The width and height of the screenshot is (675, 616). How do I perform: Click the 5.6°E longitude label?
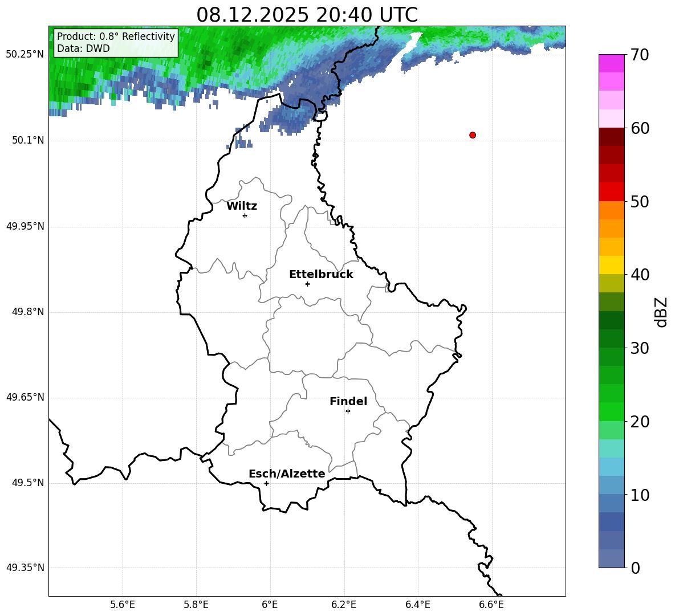click(x=123, y=605)
